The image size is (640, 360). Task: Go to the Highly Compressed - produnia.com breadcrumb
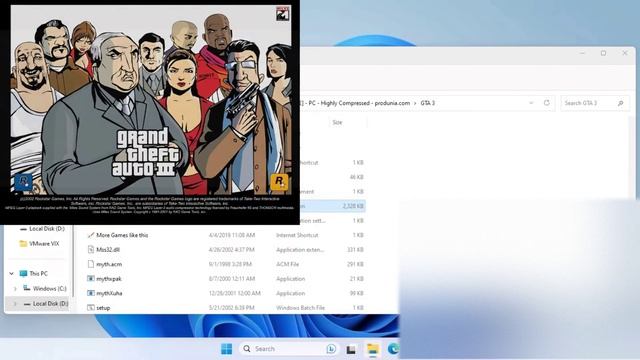point(365,103)
